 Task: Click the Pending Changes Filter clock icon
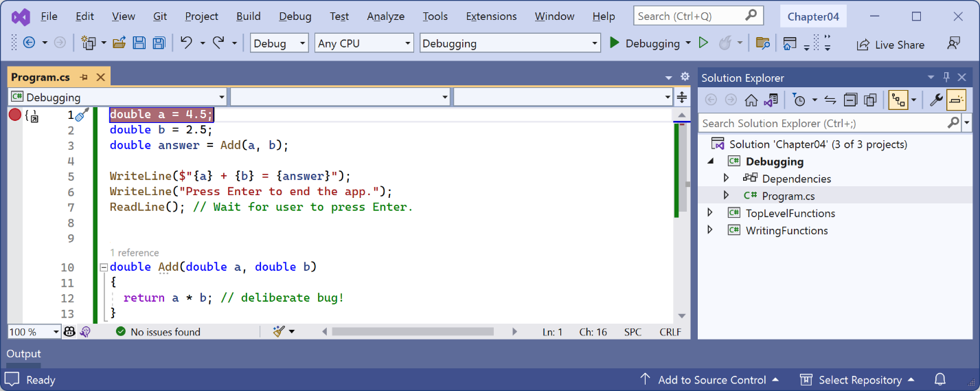(799, 100)
